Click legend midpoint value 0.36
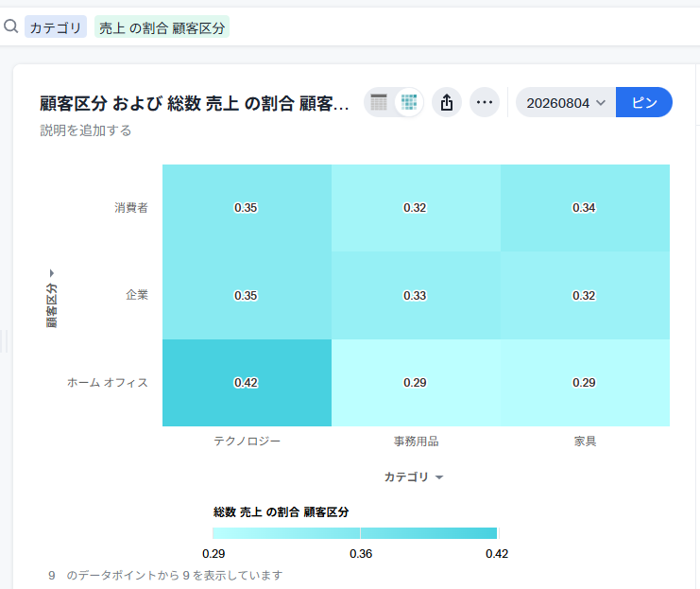The image size is (700, 589). click(361, 554)
